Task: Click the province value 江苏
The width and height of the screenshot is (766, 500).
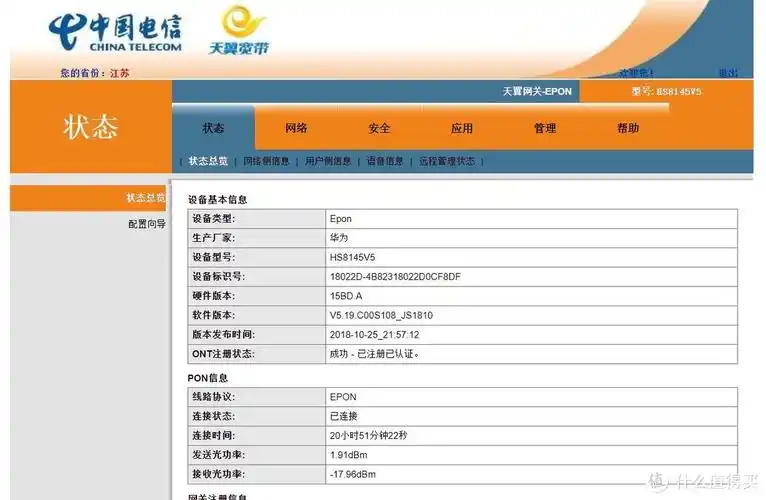Action: (120, 73)
